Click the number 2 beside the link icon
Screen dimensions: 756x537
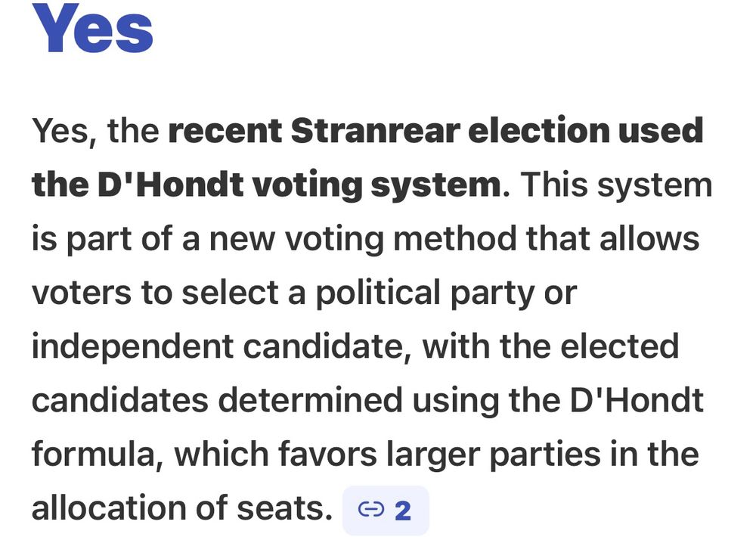[x=403, y=511]
